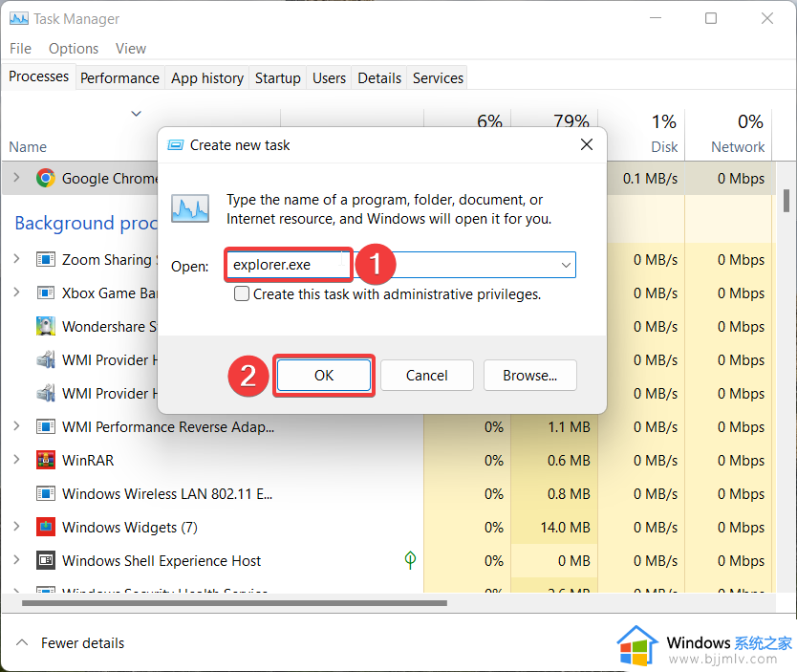Click the run graphic icon inside dialog
The width and height of the screenshot is (797, 672).
tap(190, 208)
